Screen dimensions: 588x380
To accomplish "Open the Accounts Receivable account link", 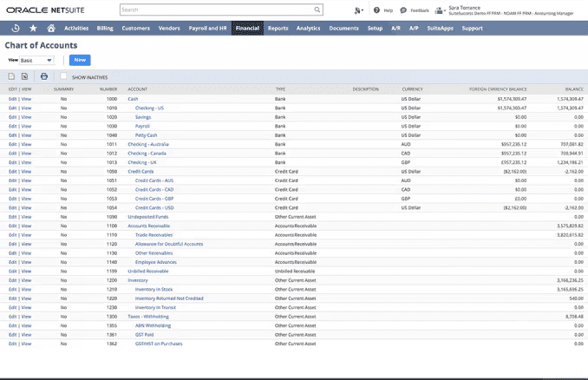I will (x=148, y=226).
